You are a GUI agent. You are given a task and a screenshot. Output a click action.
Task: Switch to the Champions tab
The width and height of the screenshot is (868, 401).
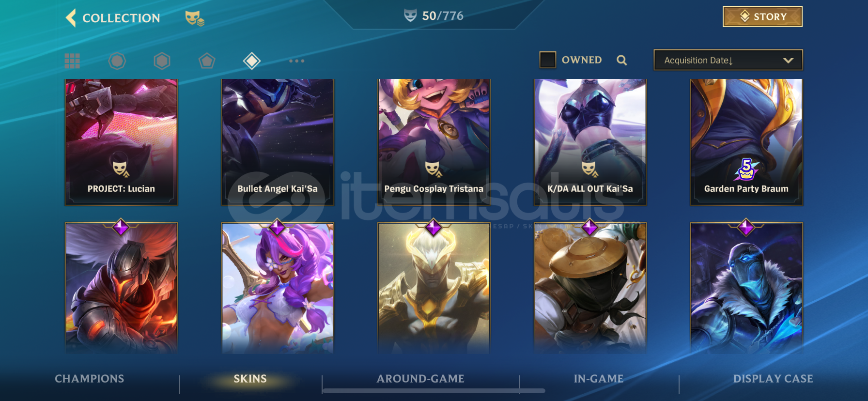(89, 379)
